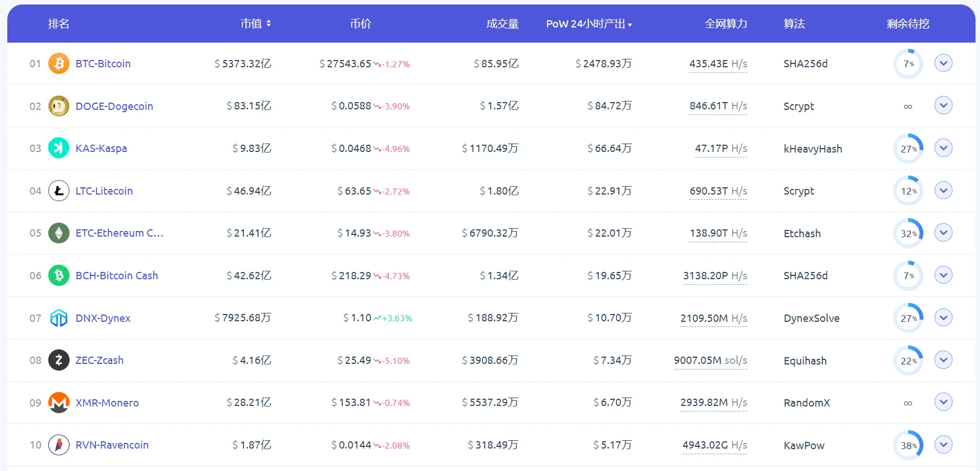
Task: Expand the BTC-Bitcoin row details
Action: point(943,63)
